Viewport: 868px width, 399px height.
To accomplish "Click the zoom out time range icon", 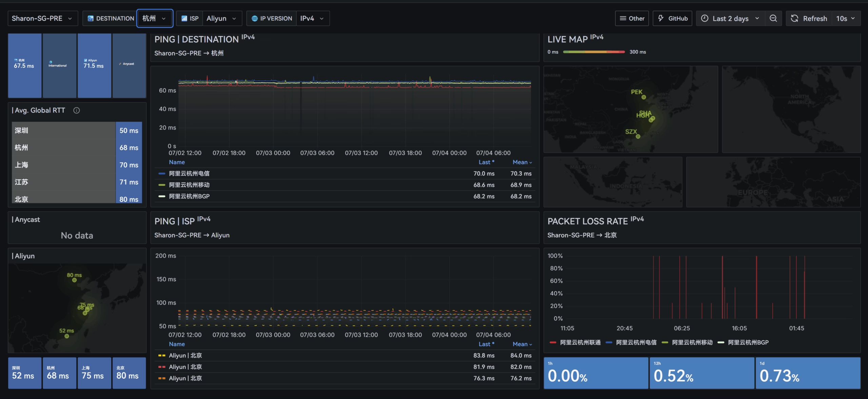I will click(x=773, y=18).
